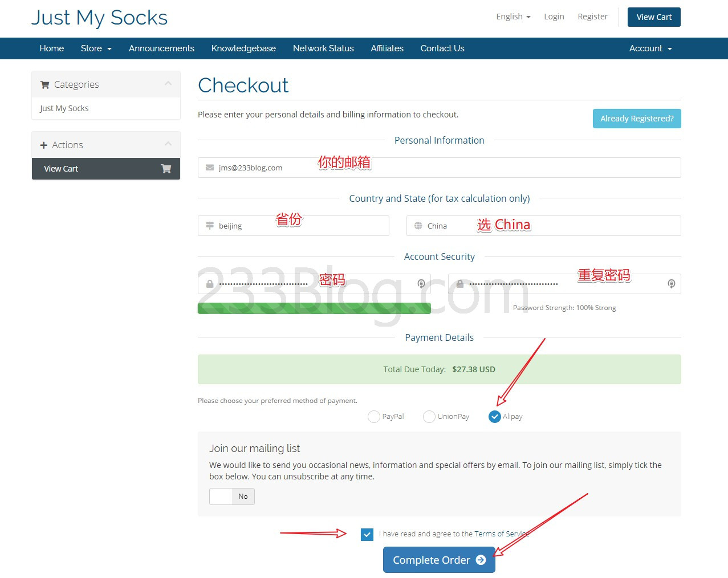Screen dimensions: 728x578
Task: Click the shopping cart icon beside Categories
Action: point(44,85)
